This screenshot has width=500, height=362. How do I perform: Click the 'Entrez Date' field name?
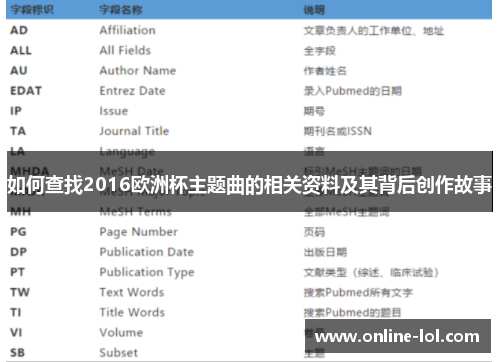tap(132, 91)
